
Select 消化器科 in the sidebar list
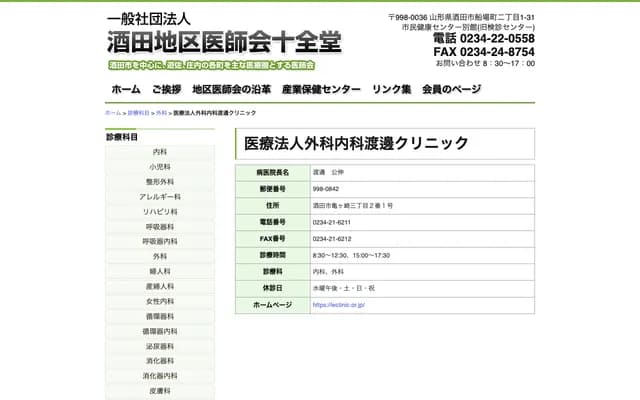click(160, 361)
